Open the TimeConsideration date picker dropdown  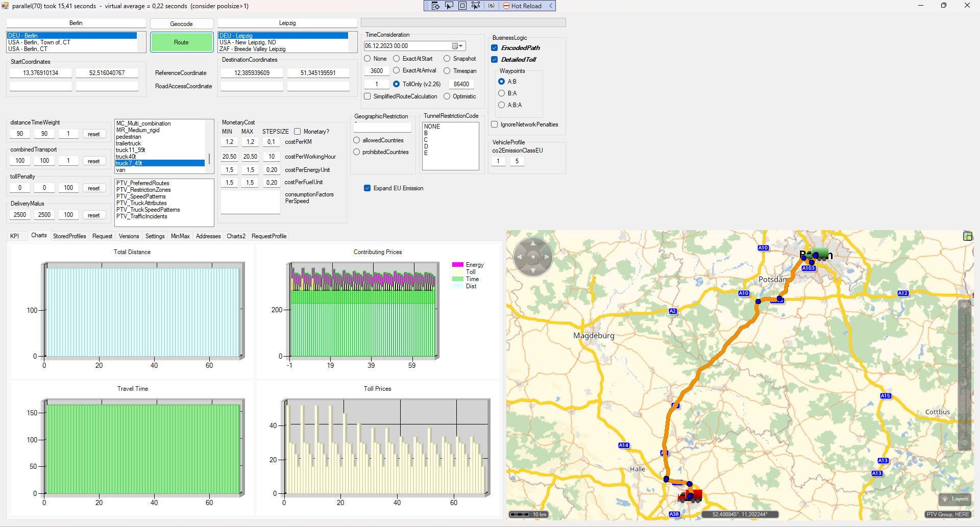click(x=457, y=46)
